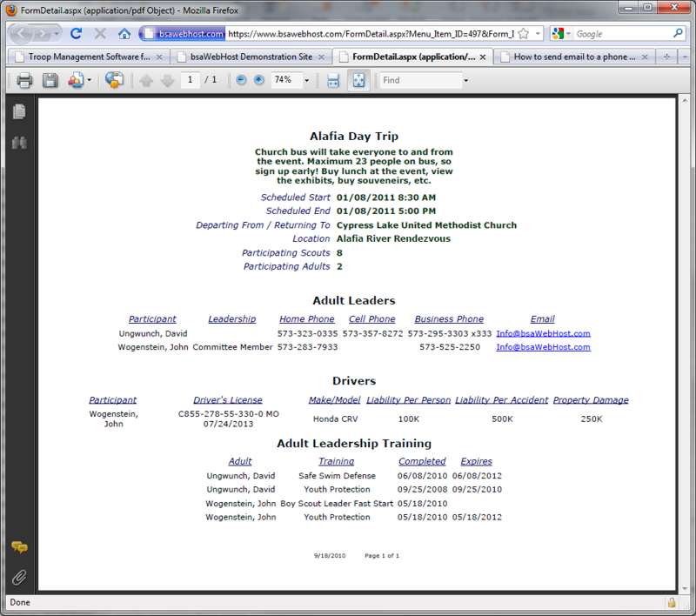Show the Comments panel
696x616 pixels.
19,547
